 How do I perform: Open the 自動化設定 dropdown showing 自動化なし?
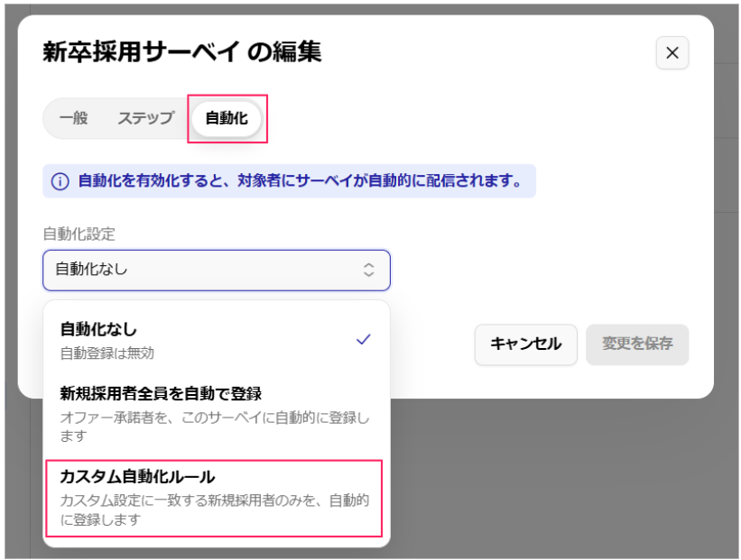tap(217, 271)
